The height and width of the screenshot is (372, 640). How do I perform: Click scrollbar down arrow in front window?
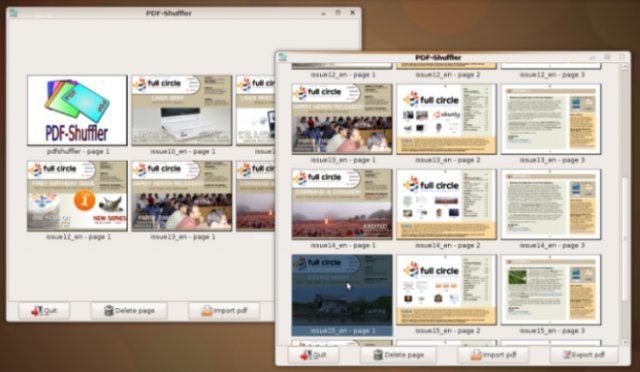pos(625,341)
